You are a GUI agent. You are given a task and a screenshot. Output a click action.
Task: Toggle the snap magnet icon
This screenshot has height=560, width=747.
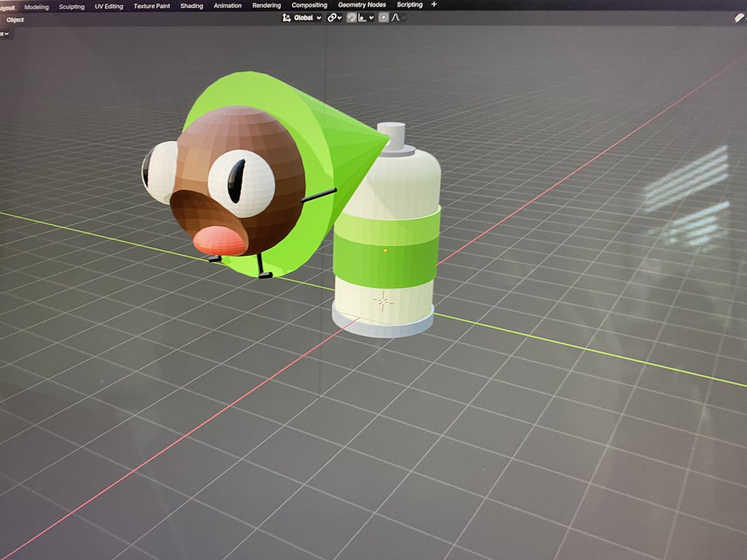(x=351, y=17)
